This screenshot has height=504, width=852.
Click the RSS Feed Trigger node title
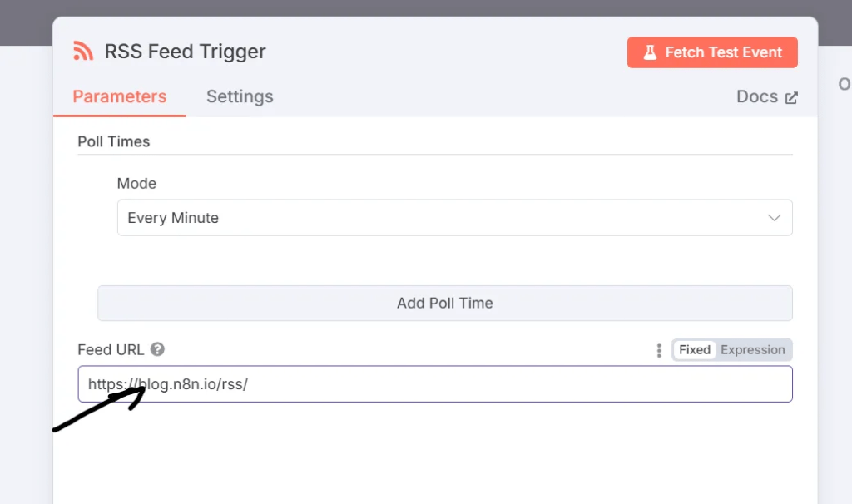[x=185, y=52]
